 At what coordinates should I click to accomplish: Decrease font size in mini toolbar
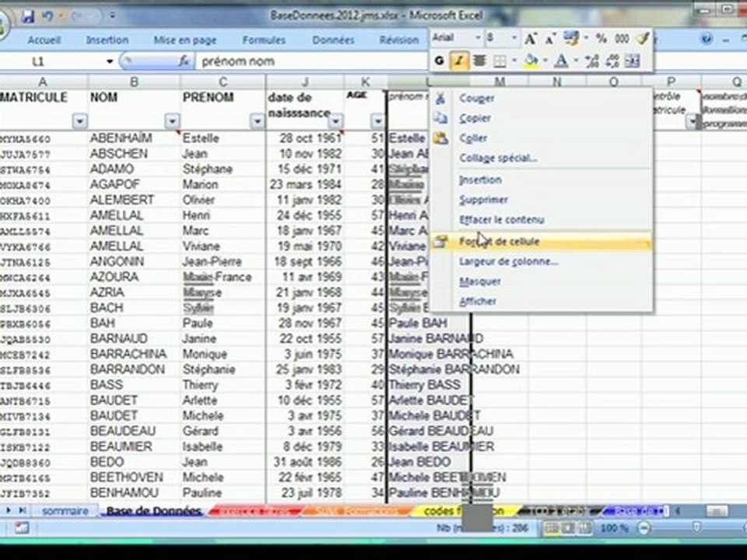pos(550,39)
